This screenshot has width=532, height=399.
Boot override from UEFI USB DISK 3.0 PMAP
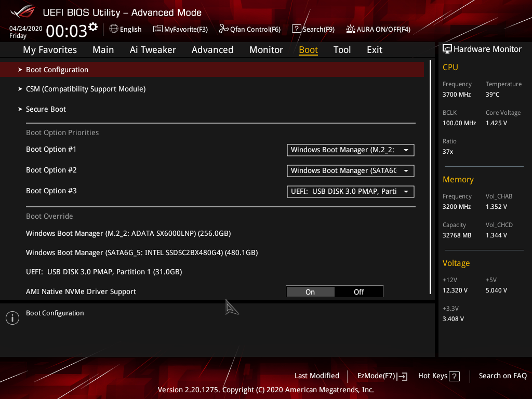pos(104,272)
